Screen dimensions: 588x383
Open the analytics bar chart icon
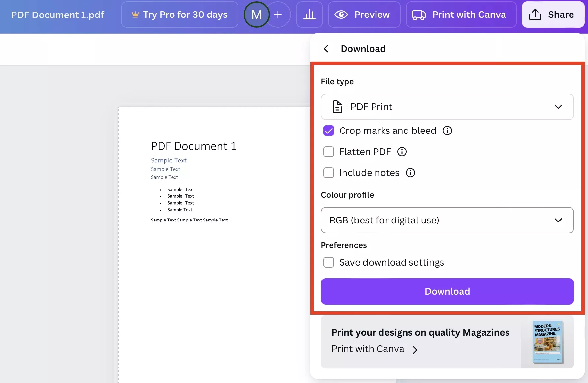click(309, 15)
